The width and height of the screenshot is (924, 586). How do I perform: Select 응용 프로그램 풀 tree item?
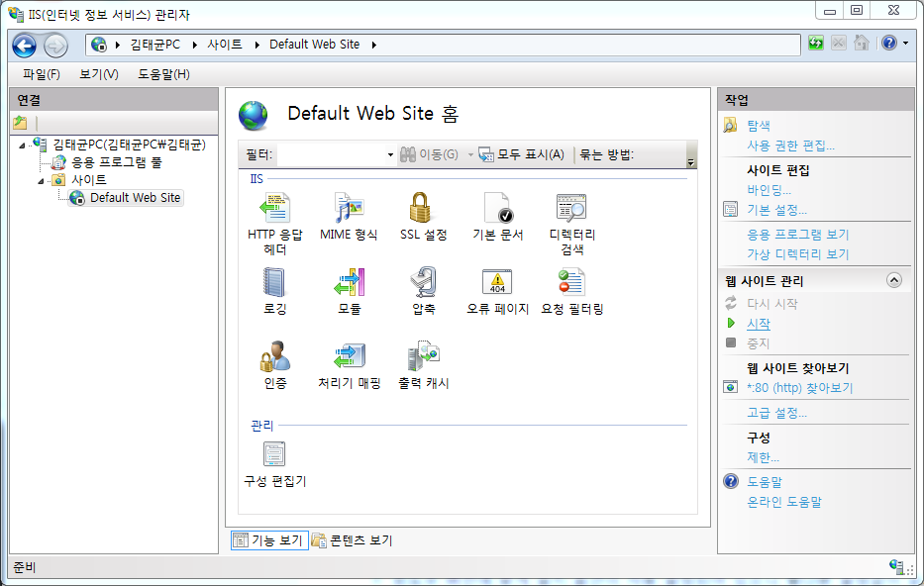[x=116, y=162]
